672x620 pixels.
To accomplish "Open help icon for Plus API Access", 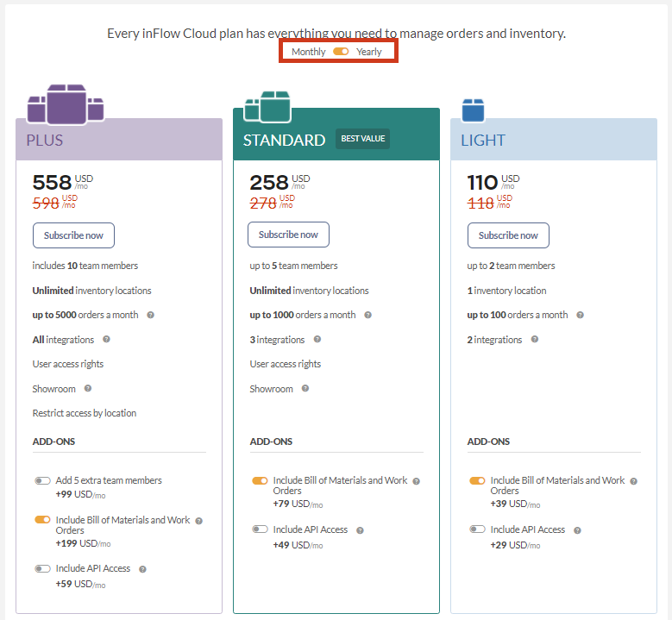I will click(x=142, y=569).
